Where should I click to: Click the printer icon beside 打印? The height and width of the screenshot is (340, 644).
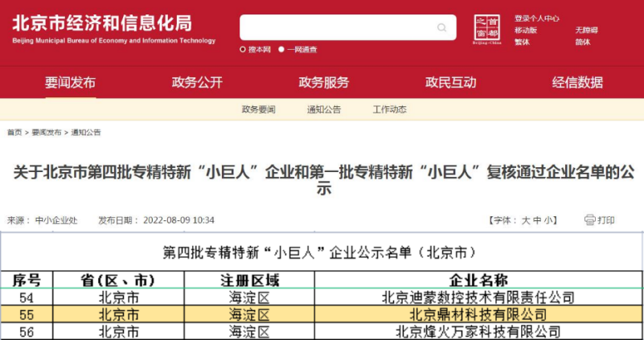coord(589,220)
